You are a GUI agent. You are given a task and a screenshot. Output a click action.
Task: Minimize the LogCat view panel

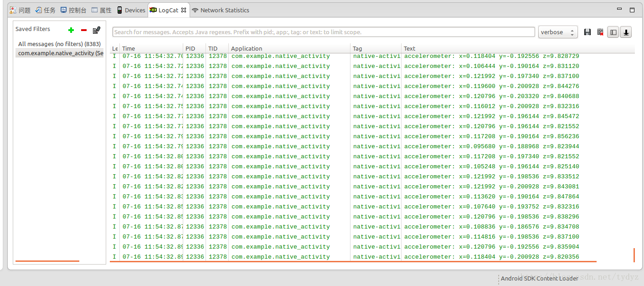pyautogui.click(x=619, y=9)
